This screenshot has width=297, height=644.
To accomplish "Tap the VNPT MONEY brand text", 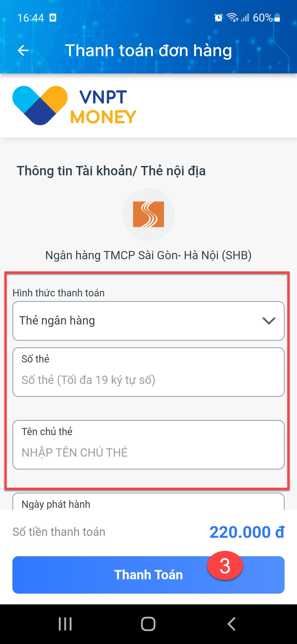I will [103, 107].
